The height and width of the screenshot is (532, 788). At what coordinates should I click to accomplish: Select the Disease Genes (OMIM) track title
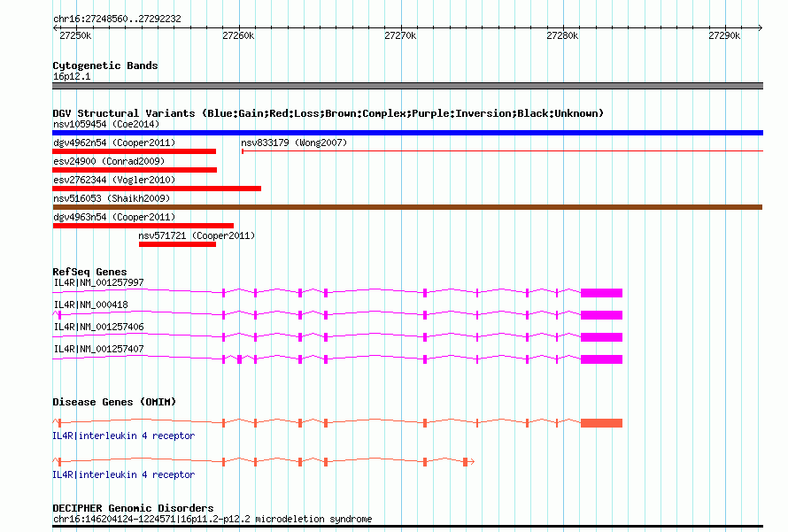click(x=114, y=402)
